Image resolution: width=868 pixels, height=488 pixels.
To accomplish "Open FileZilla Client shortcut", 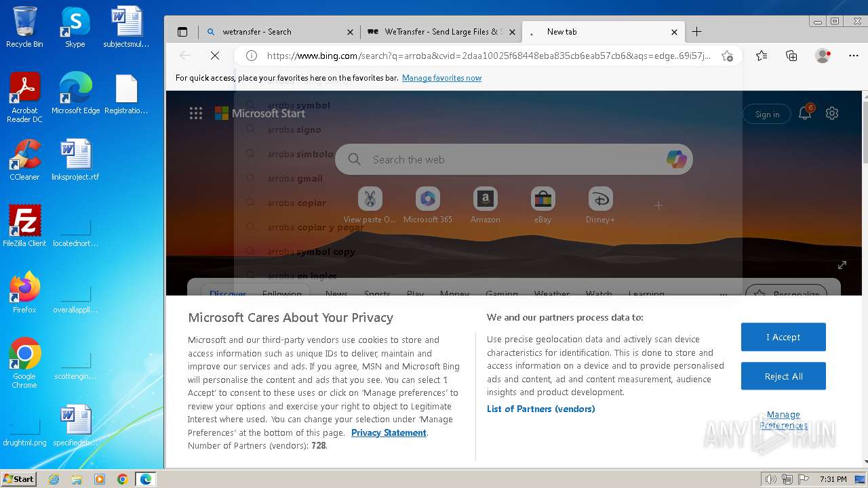I will [24, 226].
